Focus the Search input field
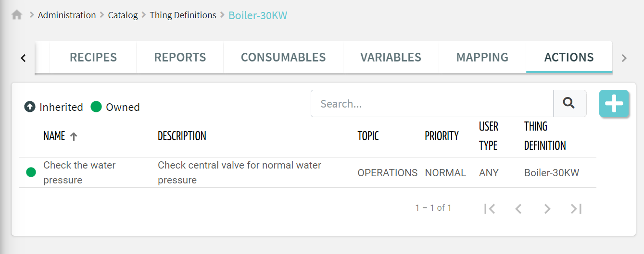This screenshot has width=644, height=254. (432, 103)
